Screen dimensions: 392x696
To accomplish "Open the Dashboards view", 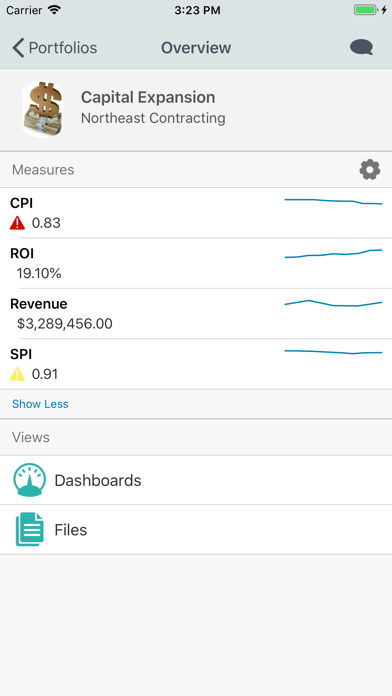I will point(196,480).
